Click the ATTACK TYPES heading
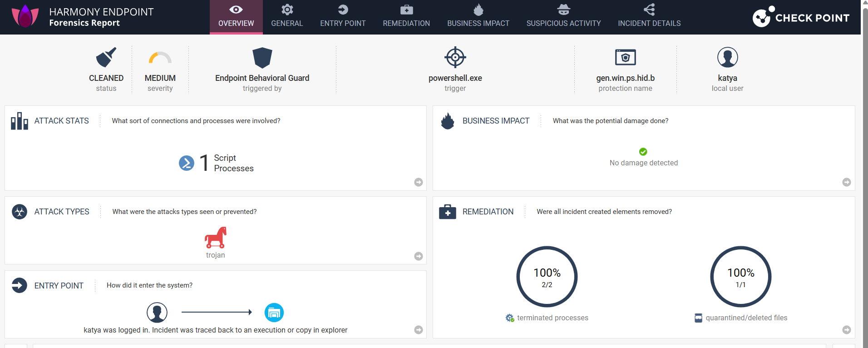The width and height of the screenshot is (868, 348). [x=62, y=212]
